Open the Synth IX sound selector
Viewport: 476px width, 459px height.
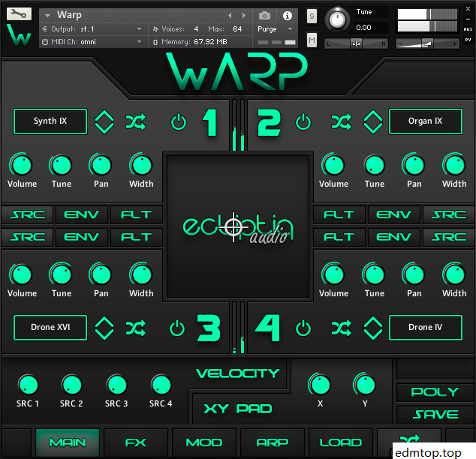50,121
